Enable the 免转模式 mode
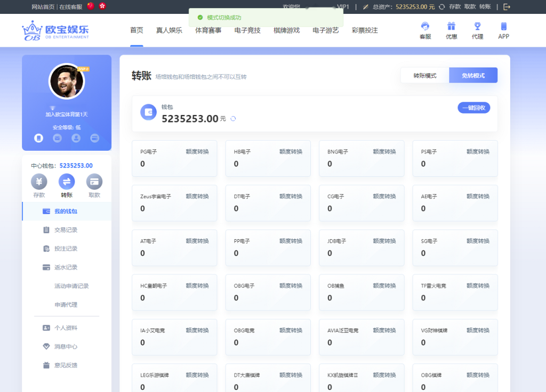546x392 pixels. (x=472, y=75)
